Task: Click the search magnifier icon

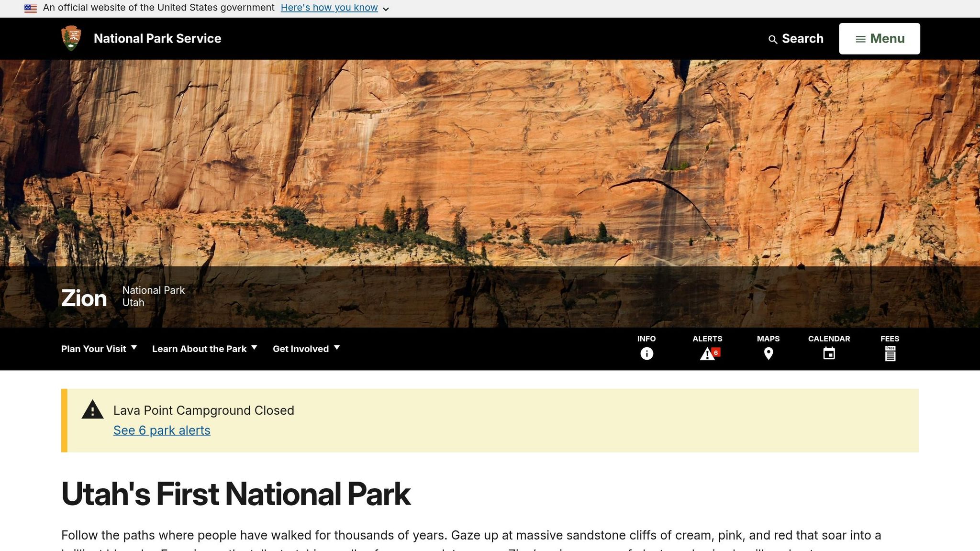Action: click(x=772, y=40)
